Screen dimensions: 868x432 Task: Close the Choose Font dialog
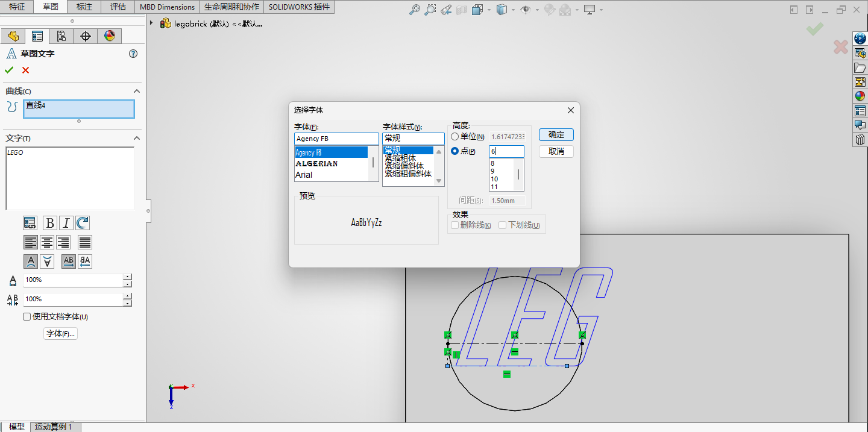click(x=570, y=110)
